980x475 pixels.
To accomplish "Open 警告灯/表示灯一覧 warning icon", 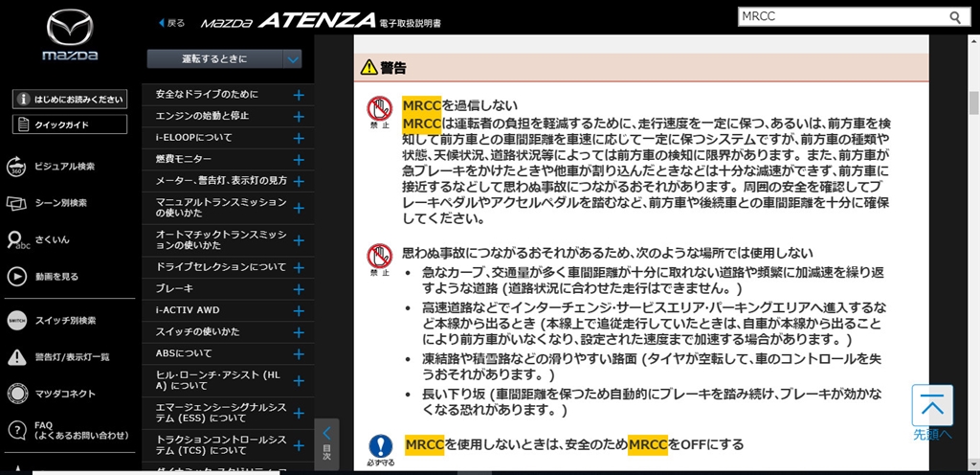I will tap(16, 357).
